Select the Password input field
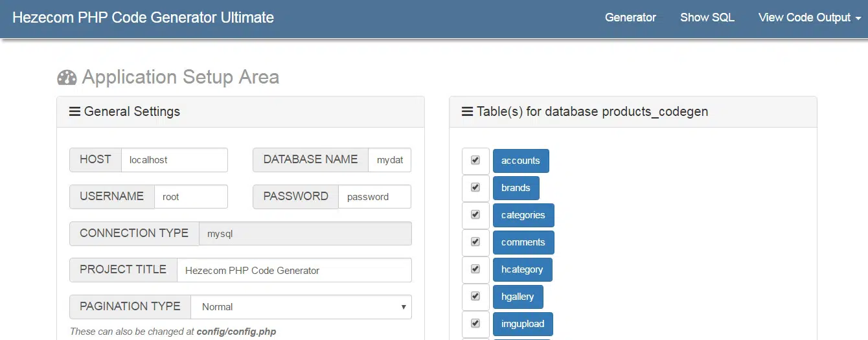This screenshot has width=868, height=340. (x=374, y=197)
